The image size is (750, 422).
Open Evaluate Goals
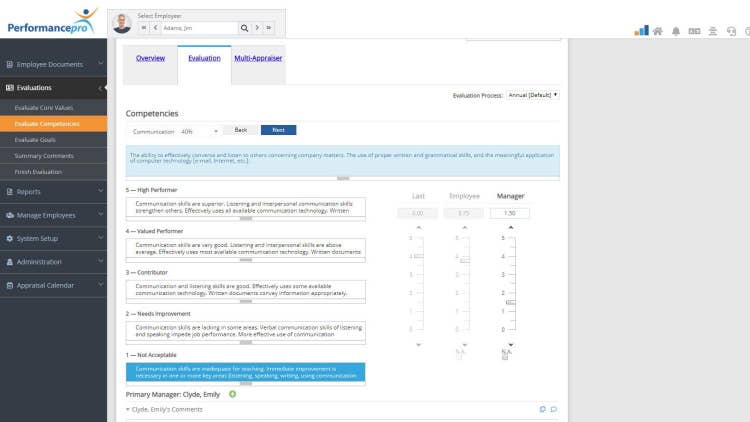tap(54, 140)
